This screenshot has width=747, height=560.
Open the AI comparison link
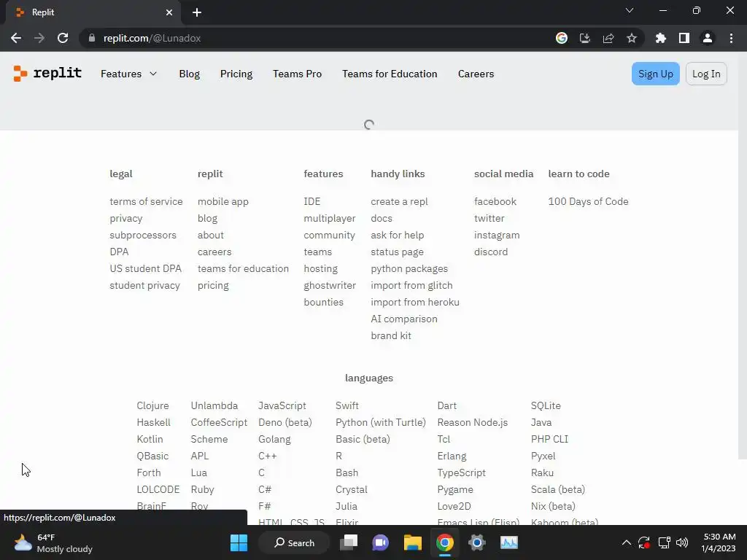pos(404,319)
